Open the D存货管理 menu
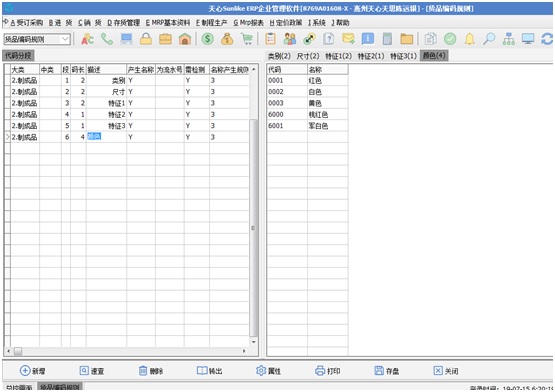The image size is (555, 392). [x=124, y=23]
